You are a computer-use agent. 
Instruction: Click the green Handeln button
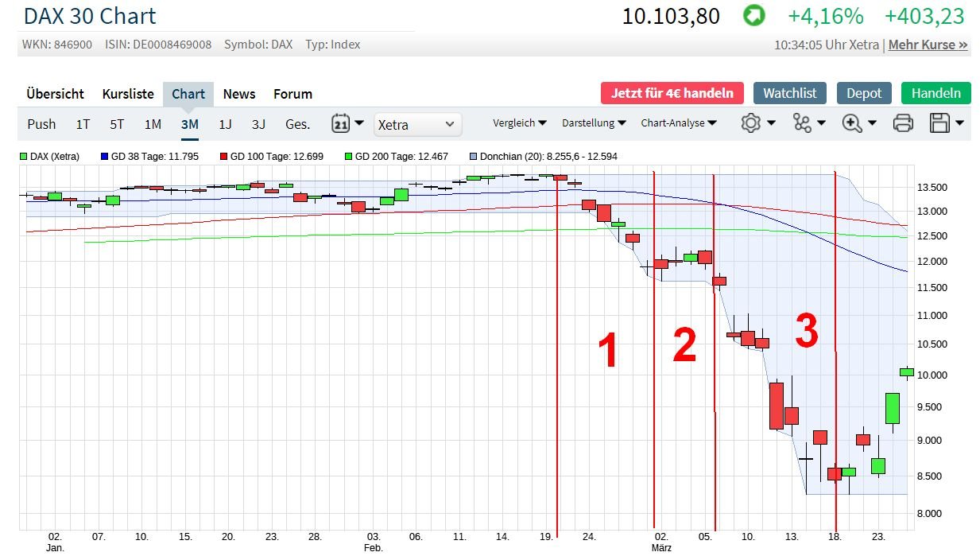(x=936, y=93)
